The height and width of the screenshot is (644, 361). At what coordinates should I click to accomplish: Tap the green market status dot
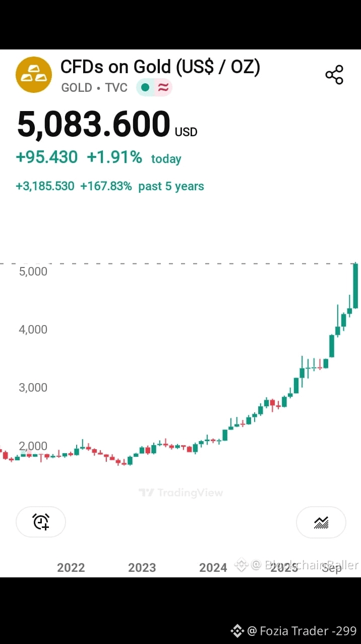point(145,87)
